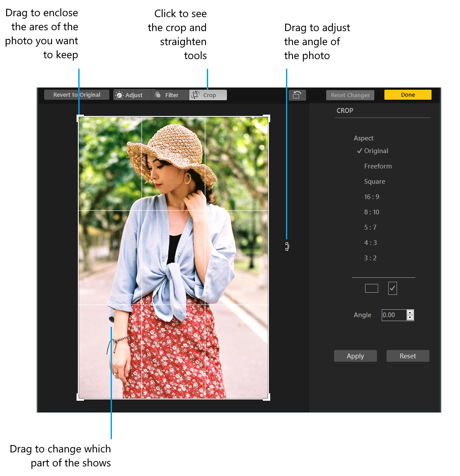Click in the Angle value field
The width and height of the screenshot is (460, 476).
point(394,315)
